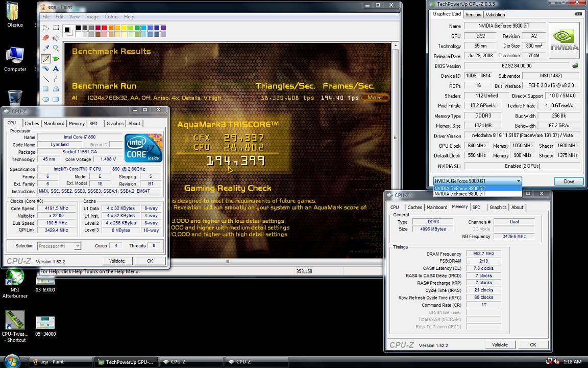Click the More button in AquaMark results
Image resolution: width=588 pixels, height=368 pixels.
click(x=375, y=98)
